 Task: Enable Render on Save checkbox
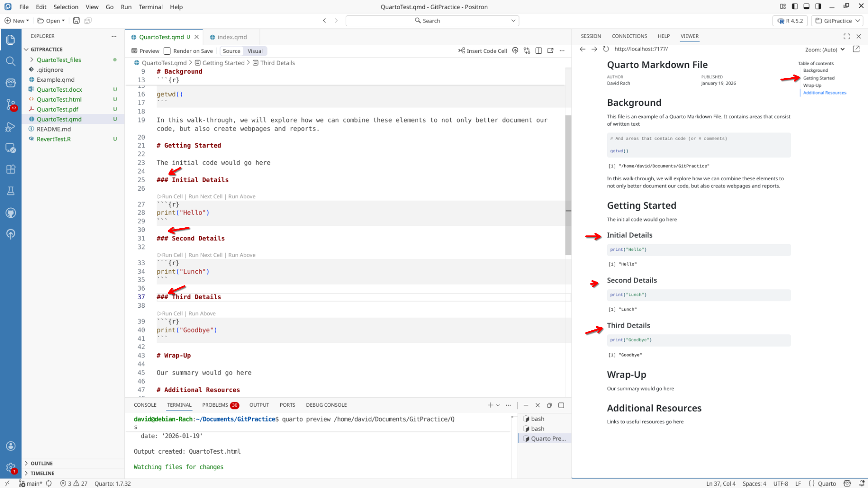click(x=167, y=51)
